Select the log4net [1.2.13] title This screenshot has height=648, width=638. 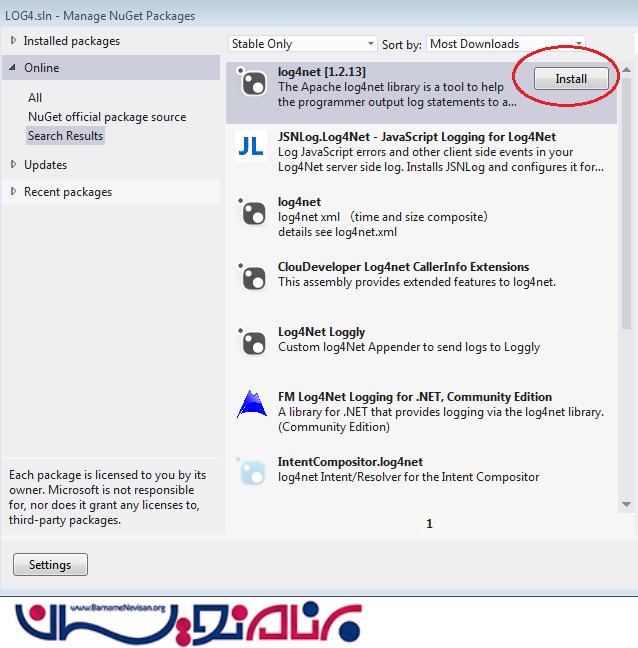[322, 72]
